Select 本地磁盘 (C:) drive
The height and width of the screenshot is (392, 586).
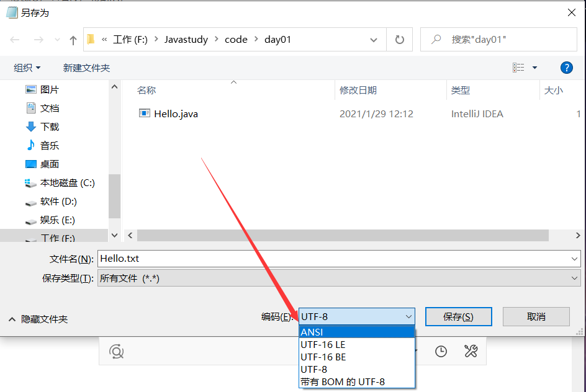click(60, 183)
